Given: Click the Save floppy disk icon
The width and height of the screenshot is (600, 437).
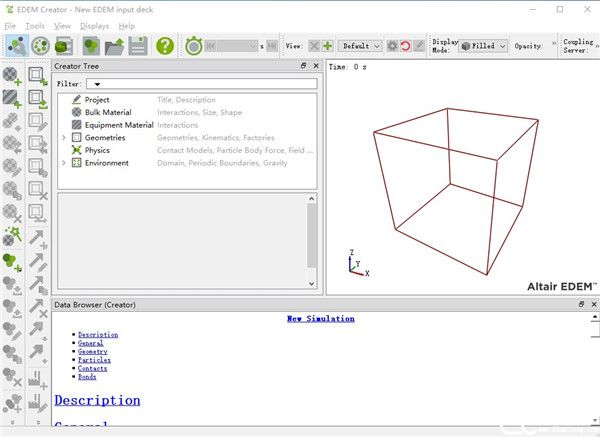Looking at the screenshot, I should coord(138,46).
